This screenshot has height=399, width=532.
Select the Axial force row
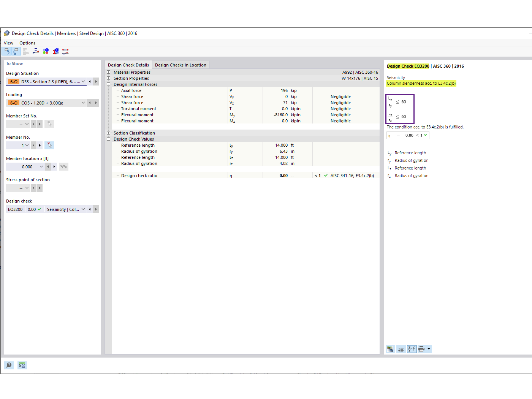[245, 90]
